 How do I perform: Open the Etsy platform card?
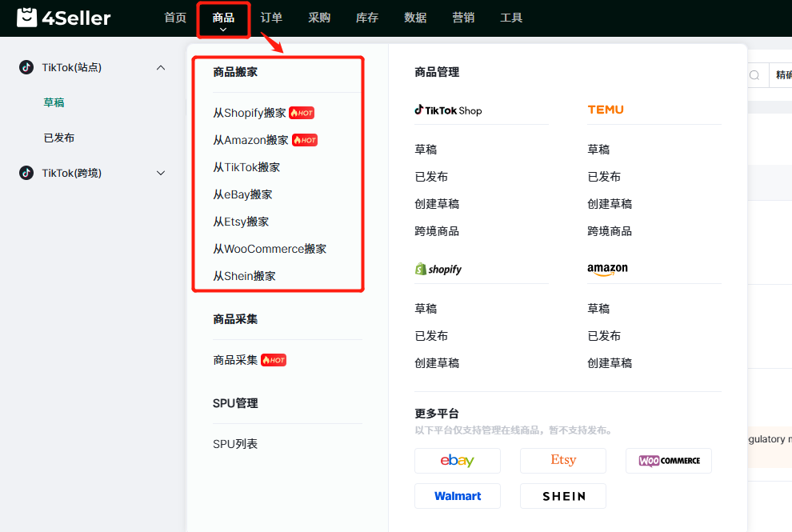click(x=562, y=460)
